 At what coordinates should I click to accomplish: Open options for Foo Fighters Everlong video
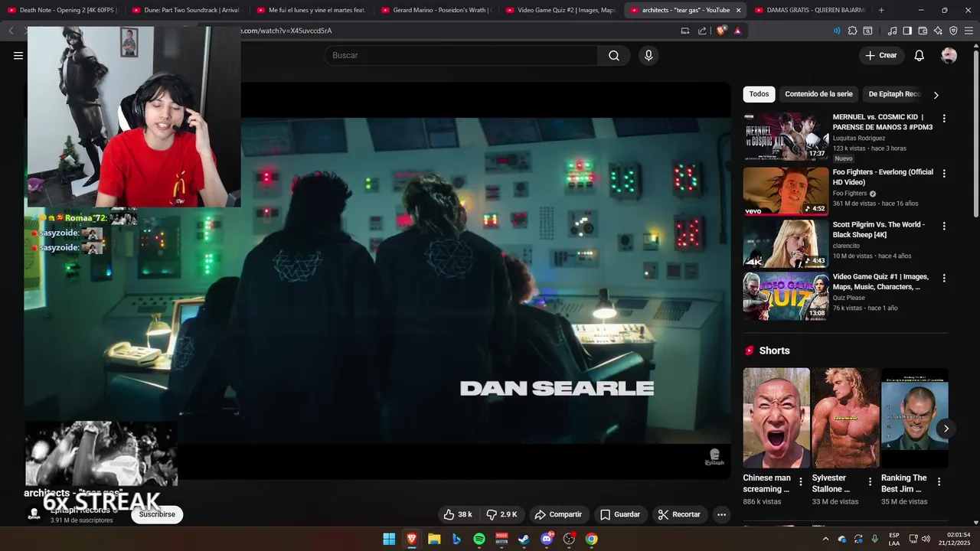tap(944, 174)
